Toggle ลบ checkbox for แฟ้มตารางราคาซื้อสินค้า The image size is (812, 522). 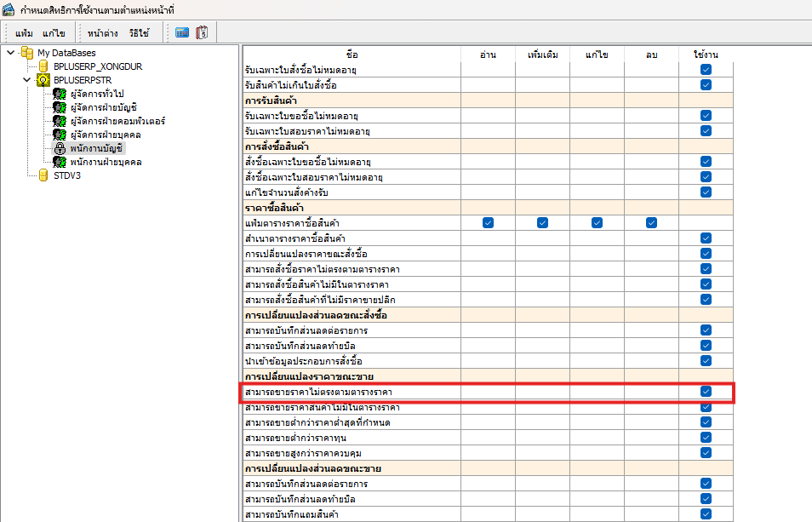(651, 223)
